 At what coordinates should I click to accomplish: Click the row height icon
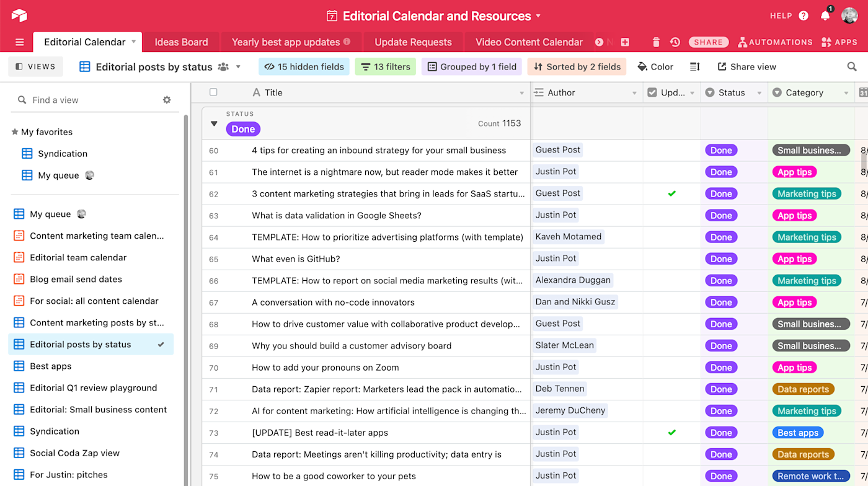(695, 67)
